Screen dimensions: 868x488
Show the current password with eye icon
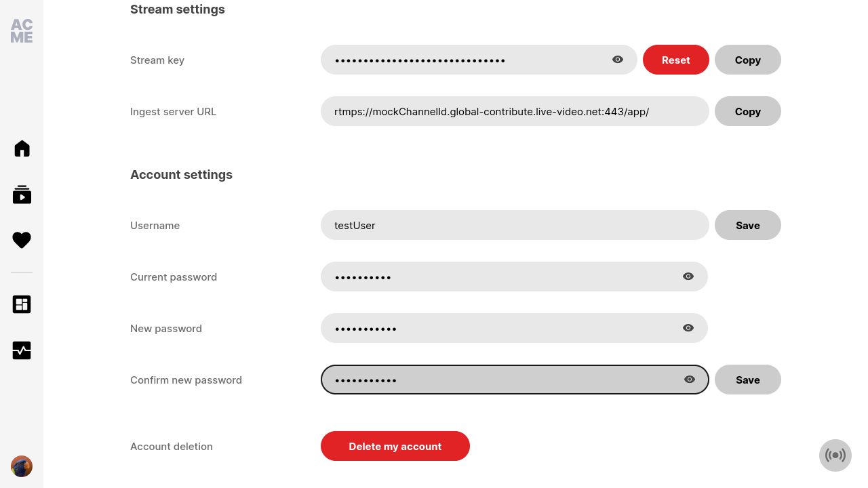688,277
